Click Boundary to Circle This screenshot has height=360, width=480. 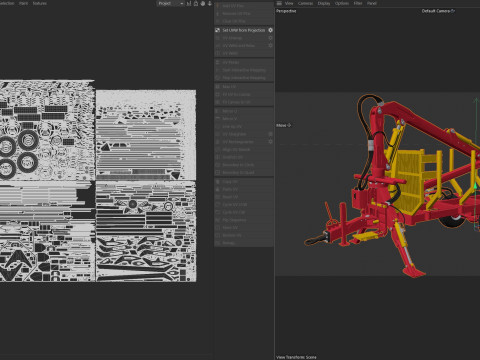(x=244, y=165)
